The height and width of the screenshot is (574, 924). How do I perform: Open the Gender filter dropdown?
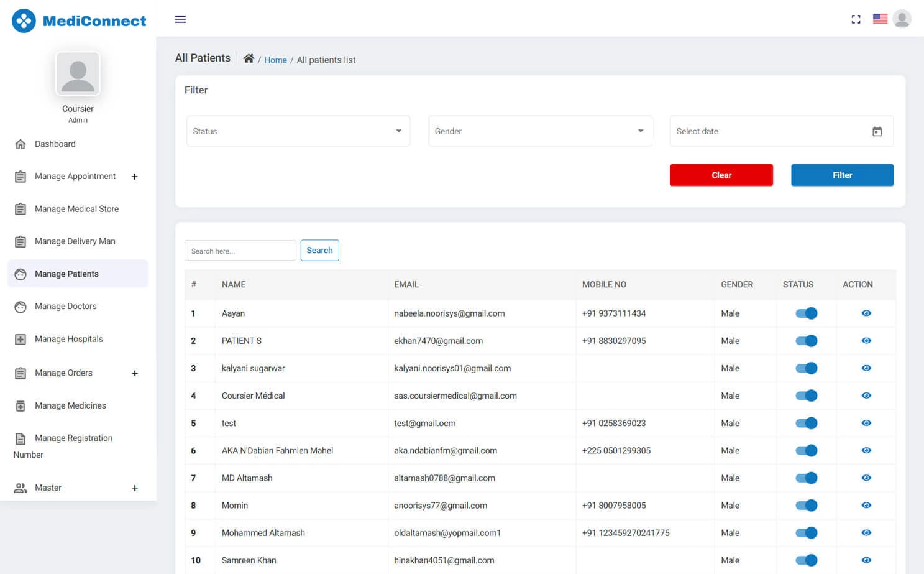point(539,131)
